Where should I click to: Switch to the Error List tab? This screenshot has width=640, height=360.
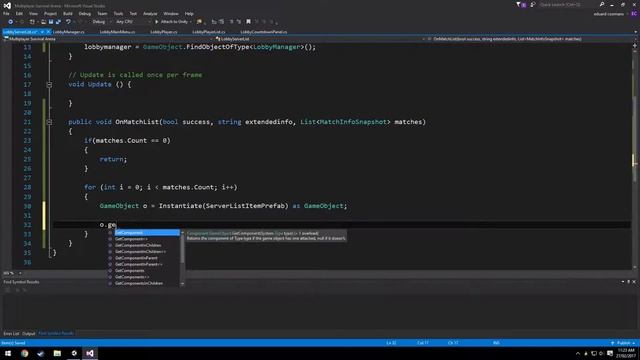point(11,333)
